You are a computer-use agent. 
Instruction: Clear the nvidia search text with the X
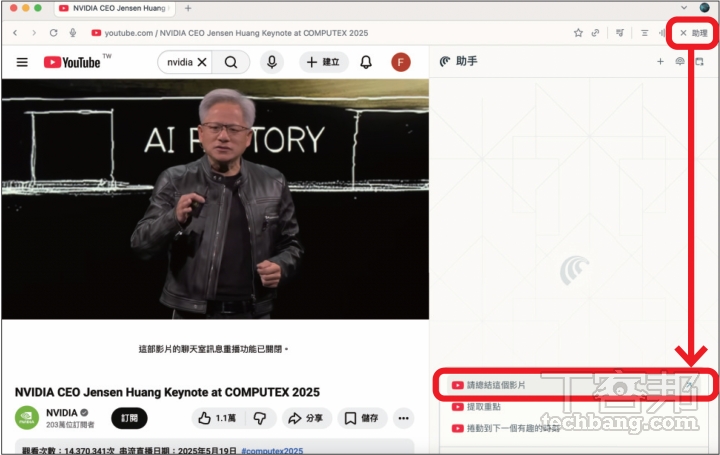[202, 62]
